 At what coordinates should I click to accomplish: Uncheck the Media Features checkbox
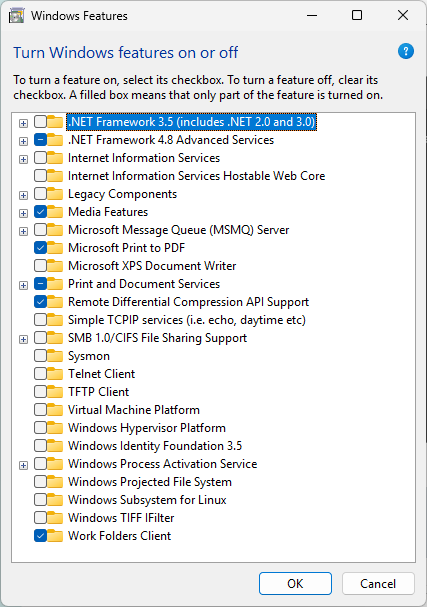tap(40, 212)
